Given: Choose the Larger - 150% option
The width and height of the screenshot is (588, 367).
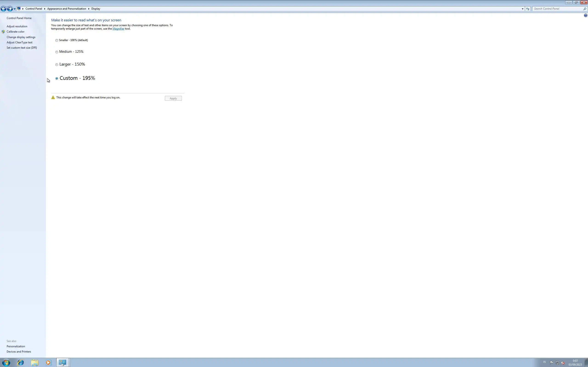Looking at the screenshot, I should 57,64.
